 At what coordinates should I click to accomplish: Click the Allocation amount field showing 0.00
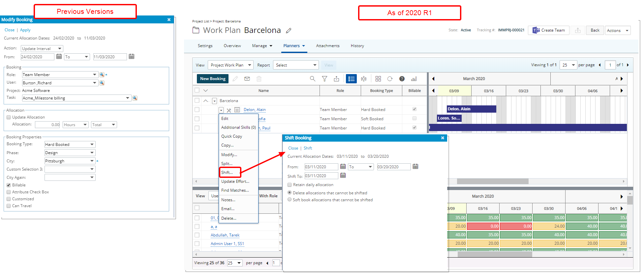pos(47,124)
